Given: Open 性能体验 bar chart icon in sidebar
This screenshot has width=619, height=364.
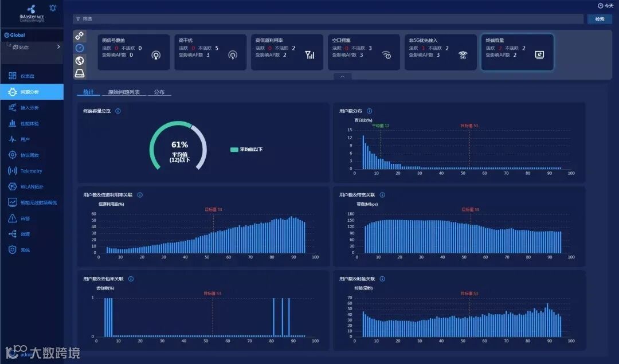Looking at the screenshot, I should tap(13, 123).
